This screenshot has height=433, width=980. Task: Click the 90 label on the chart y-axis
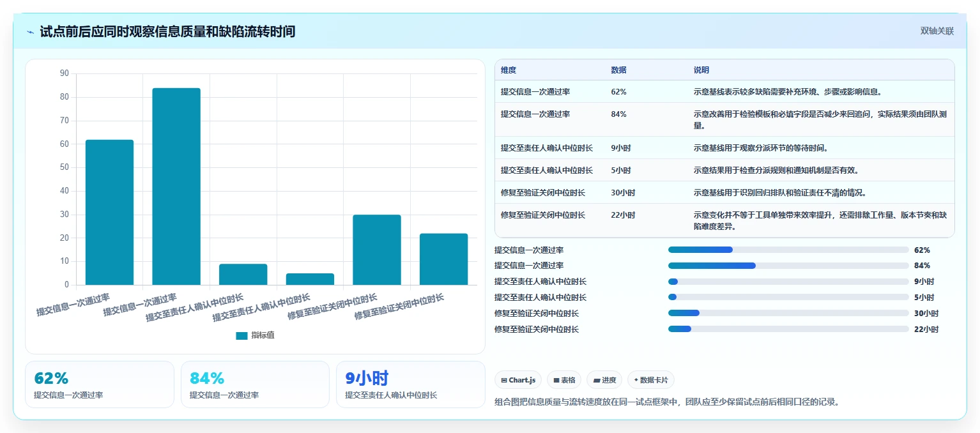pyautogui.click(x=64, y=73)
